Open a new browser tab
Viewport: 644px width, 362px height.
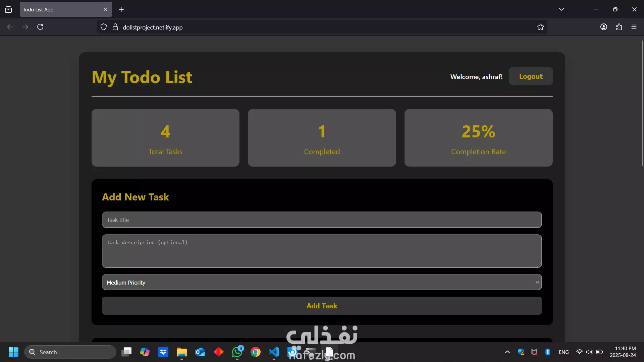[121, 10]
